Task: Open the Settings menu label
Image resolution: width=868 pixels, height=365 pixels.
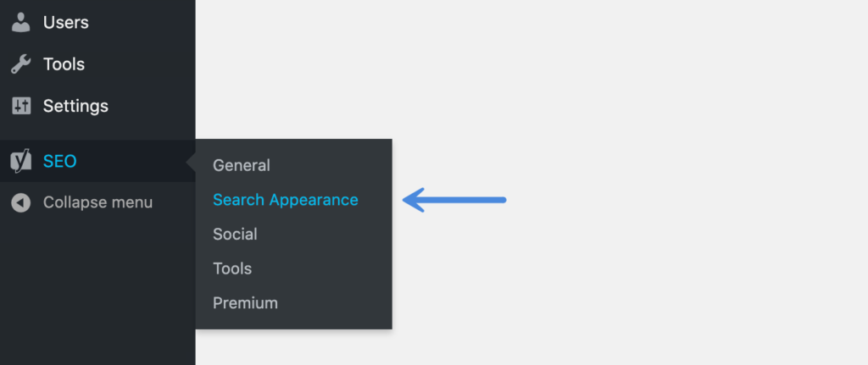Action: coord(75,106)
